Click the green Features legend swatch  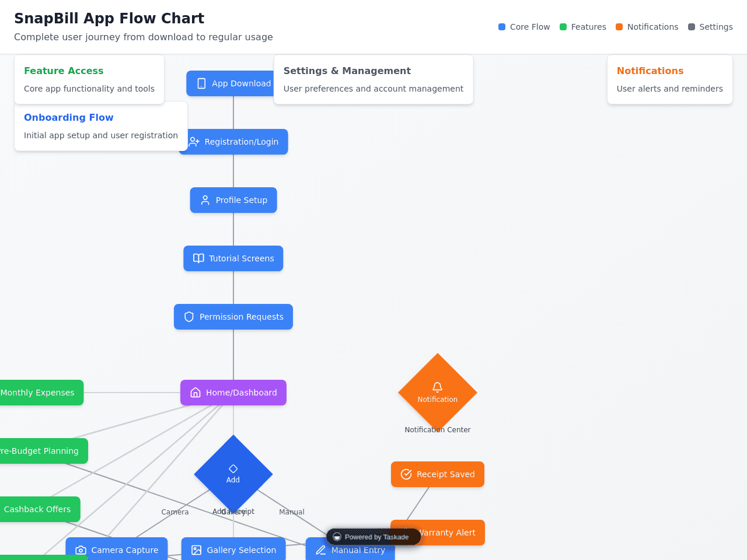click(563, 27)
